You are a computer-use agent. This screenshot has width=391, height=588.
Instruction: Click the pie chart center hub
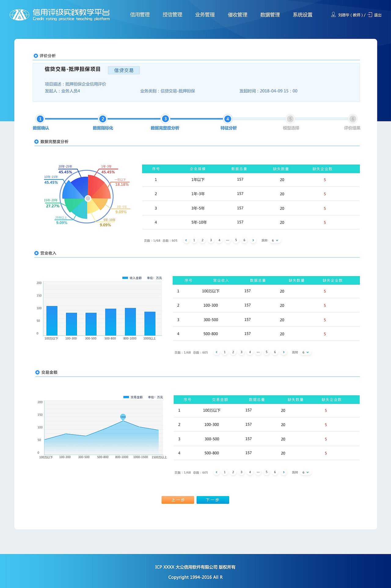click(88, 198)
